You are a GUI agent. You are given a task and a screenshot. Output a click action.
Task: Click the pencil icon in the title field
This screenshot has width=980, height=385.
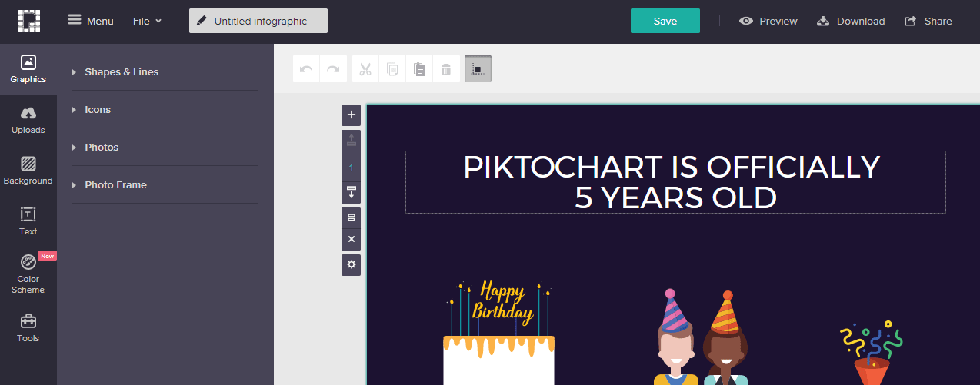202,21
